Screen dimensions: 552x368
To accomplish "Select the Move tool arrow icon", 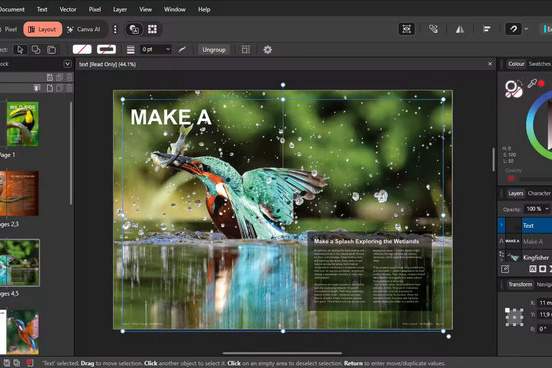I will click(x=20, y=50).
